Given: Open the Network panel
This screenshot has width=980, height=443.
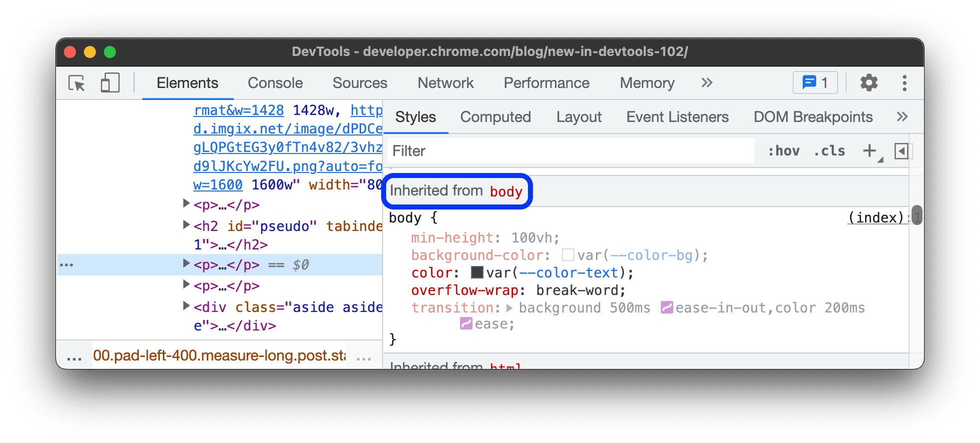Looking at the screenshot, I should (x=445, y=83).
